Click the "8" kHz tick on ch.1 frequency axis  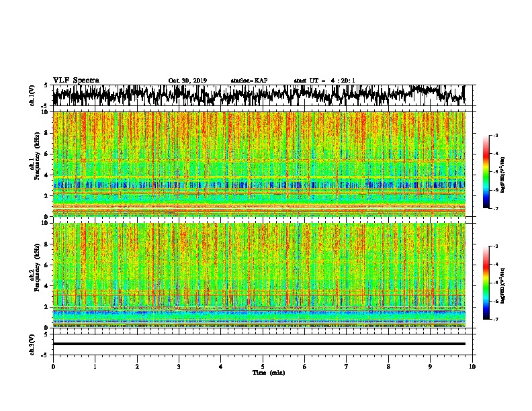point(46,133)
